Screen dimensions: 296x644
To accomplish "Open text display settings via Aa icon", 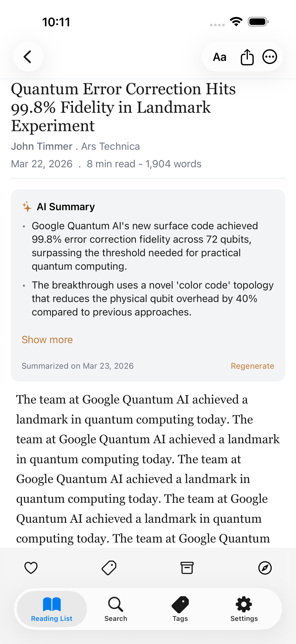I will 220,57.
